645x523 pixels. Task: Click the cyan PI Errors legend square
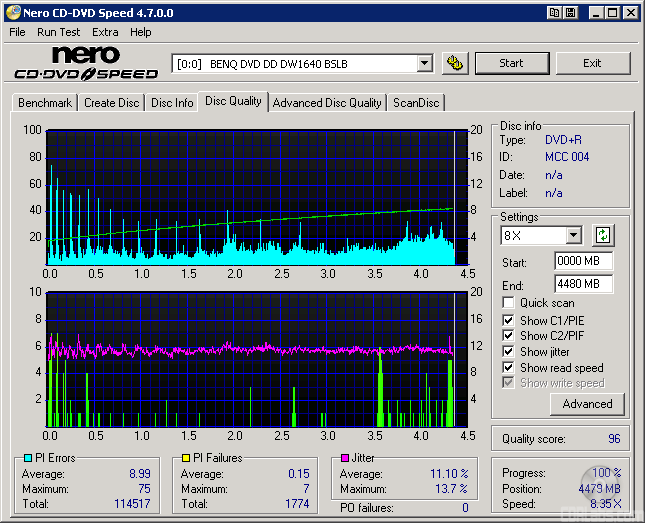coord(27,458)
